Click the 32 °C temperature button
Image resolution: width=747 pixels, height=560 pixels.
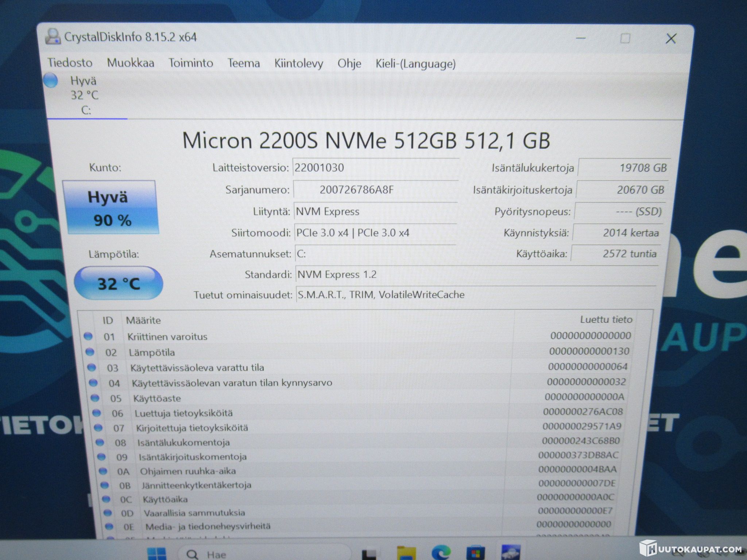point(119,284)
